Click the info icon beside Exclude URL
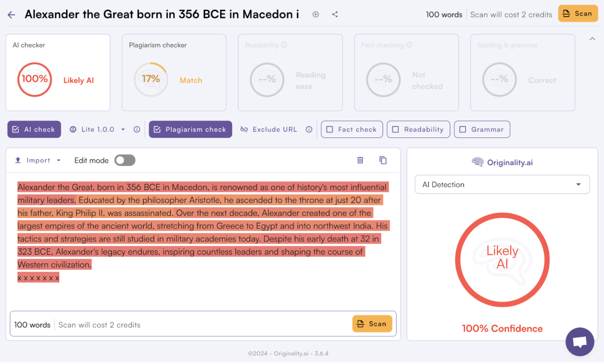Screen dimensions: 604x364 click(309, 129)
